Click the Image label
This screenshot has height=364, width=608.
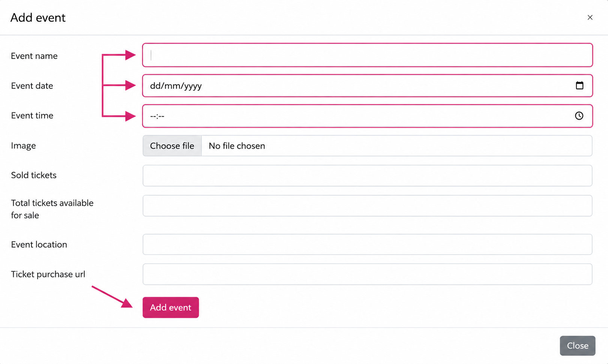23,145
